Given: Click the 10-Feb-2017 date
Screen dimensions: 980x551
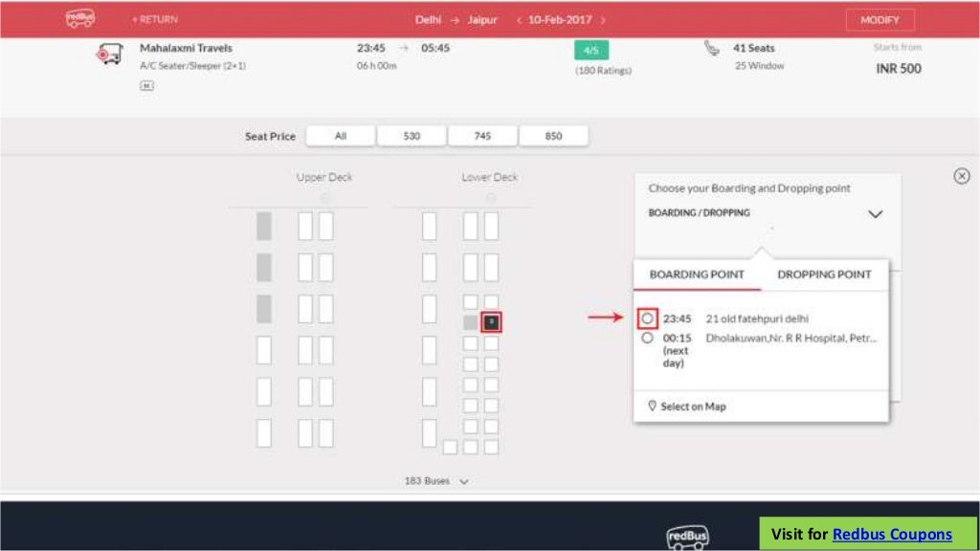Looking at the screenshot, I should 560,20.
